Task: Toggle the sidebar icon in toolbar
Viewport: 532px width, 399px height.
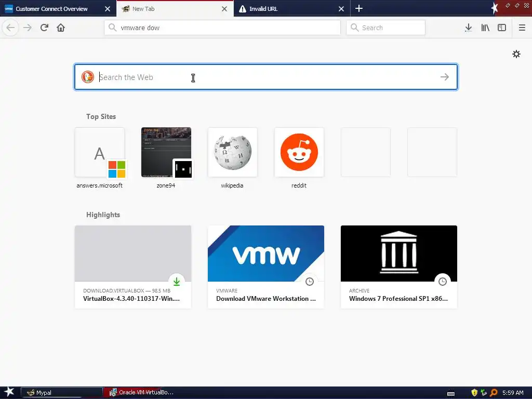Action: [x=502, y=28]
